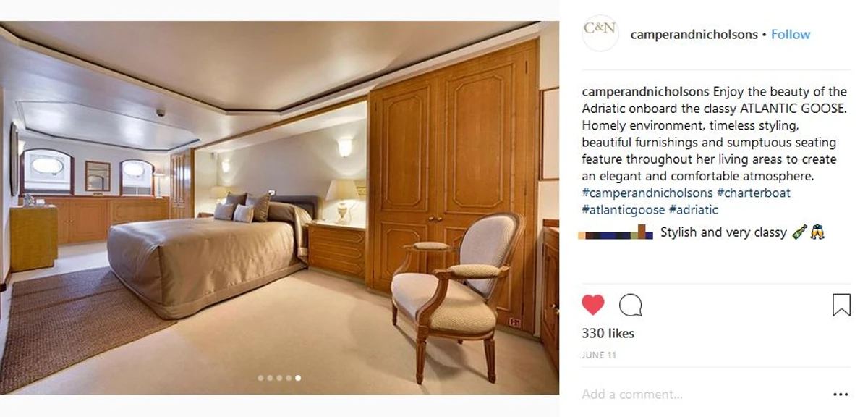868x417 pixels.
Task: Open camperandnicholsons name in the caption
Action: (646, 92)
